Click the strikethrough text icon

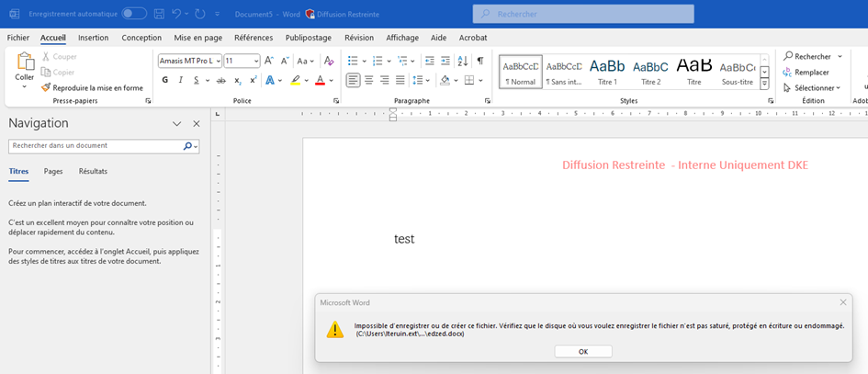[x=220, y=81]
